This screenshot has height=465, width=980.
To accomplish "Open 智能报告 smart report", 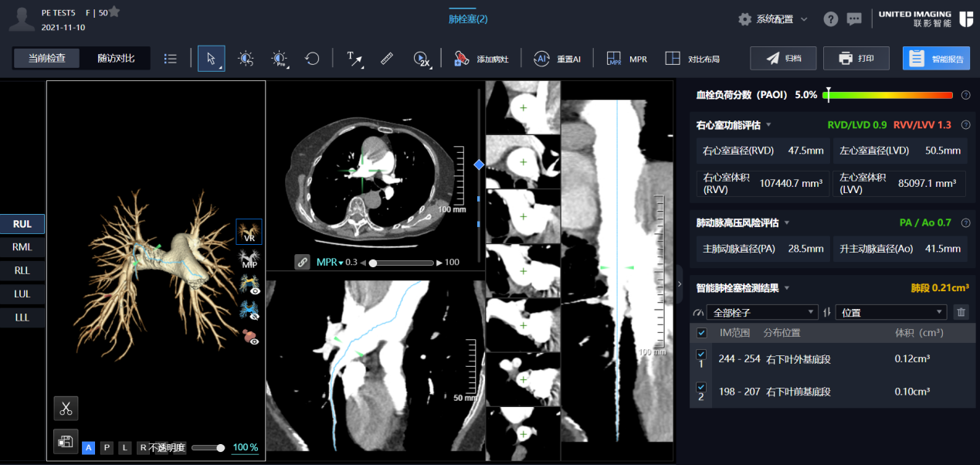I will click(936, 59).
